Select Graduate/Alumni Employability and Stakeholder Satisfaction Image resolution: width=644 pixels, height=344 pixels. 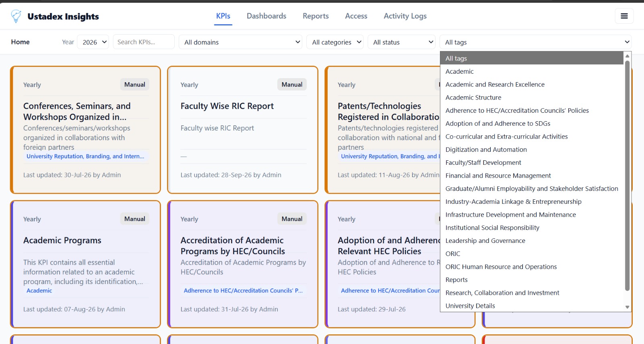pyautogui.click(x=532, y=189)
